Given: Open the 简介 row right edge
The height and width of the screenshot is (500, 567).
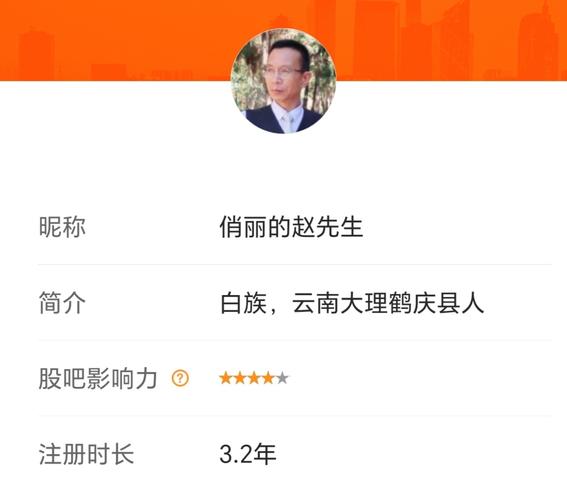Looking at the screenshot, I should 519,303.
